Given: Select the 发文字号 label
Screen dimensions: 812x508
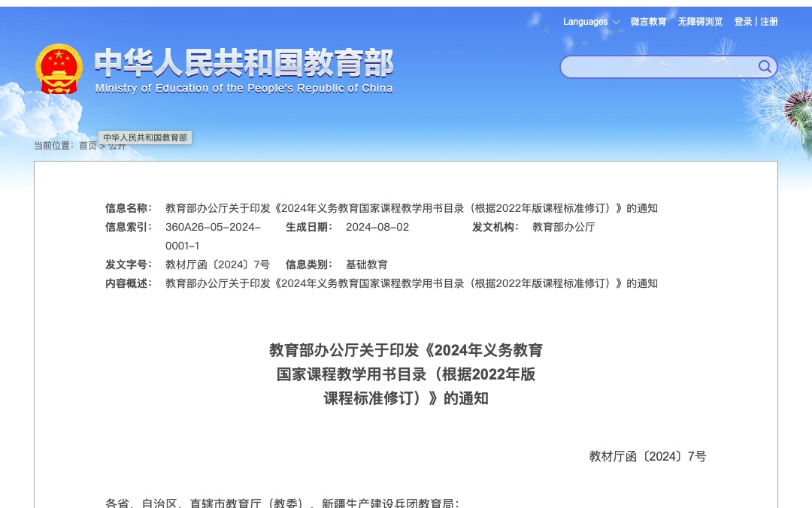Looking at the screenshot, I should [129, 265].
